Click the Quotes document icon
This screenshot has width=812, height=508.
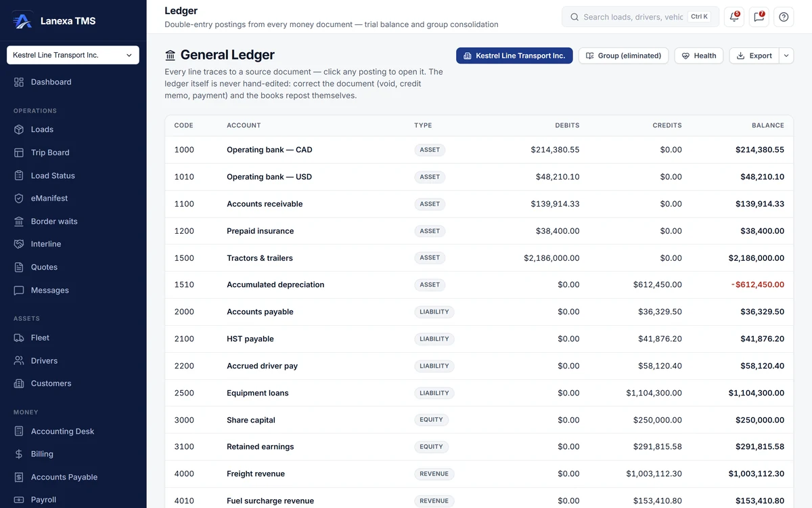(19, 267)
